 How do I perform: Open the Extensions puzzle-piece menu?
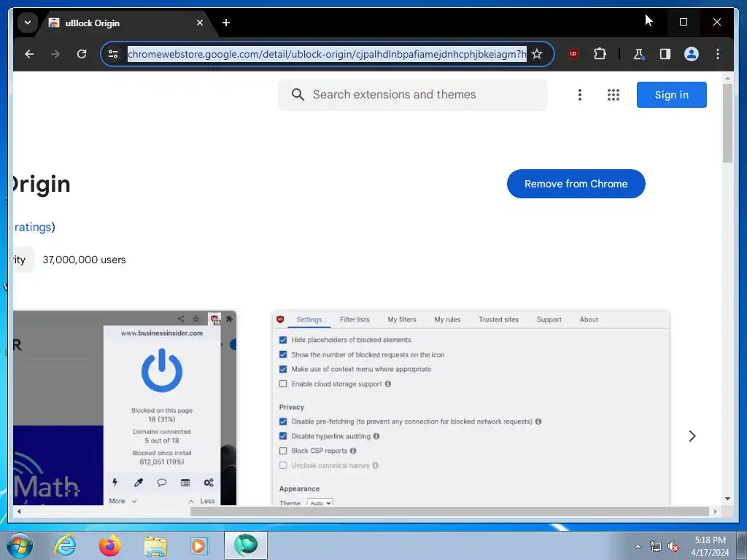pos(600,54)
